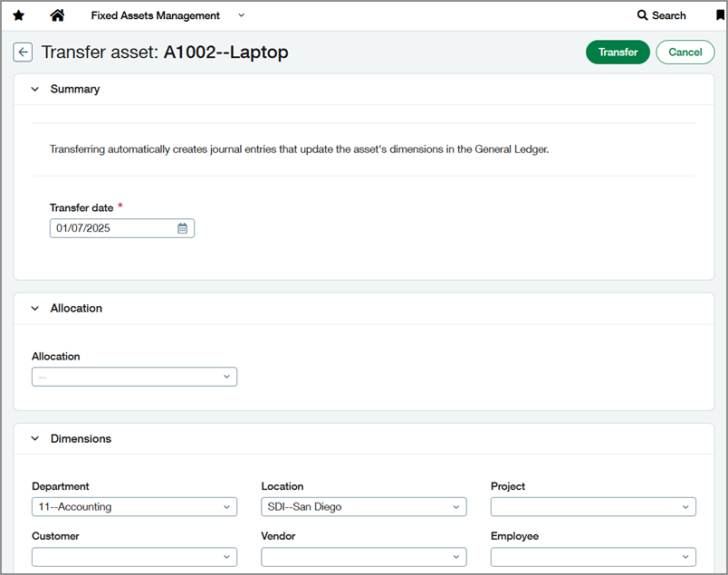Click the home icon in the navigation bar
The image size is (728, 575).
[59, 15]
